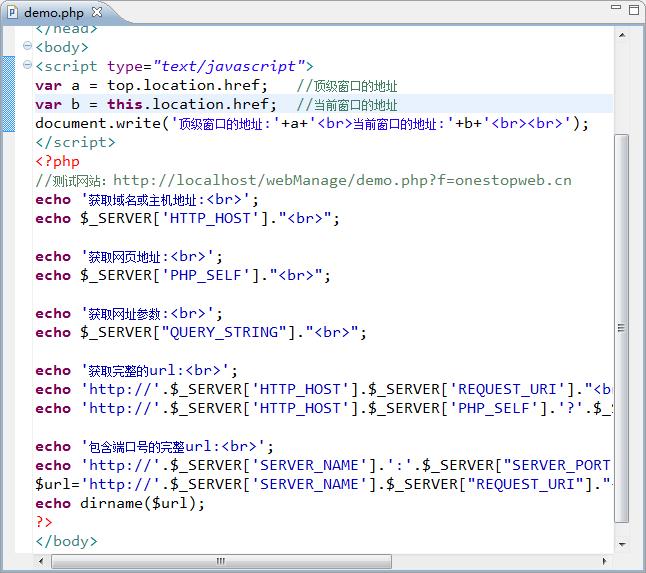
Task: Click the 'REQUEST_URI' key in echo line
Action: coord(506,389)
